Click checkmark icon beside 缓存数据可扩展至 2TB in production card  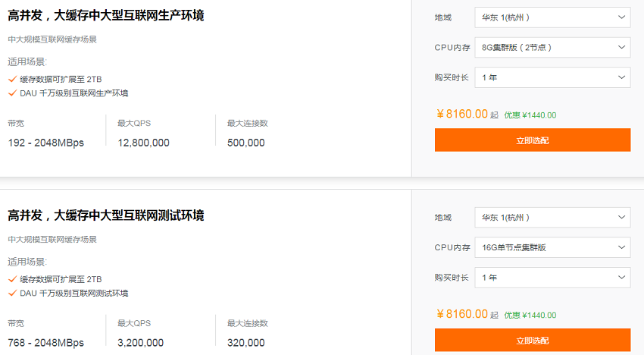click(12, 79)
